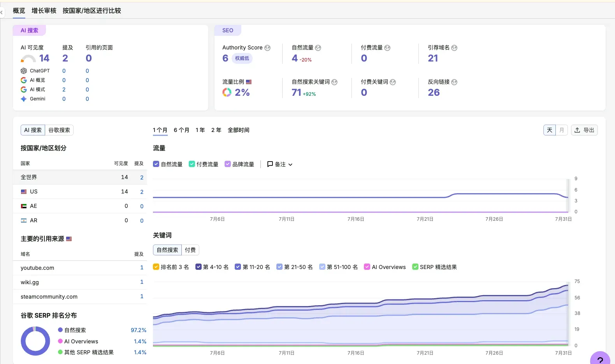
Task: Select the 1年 time range
Action: click(x=200, y=130)
